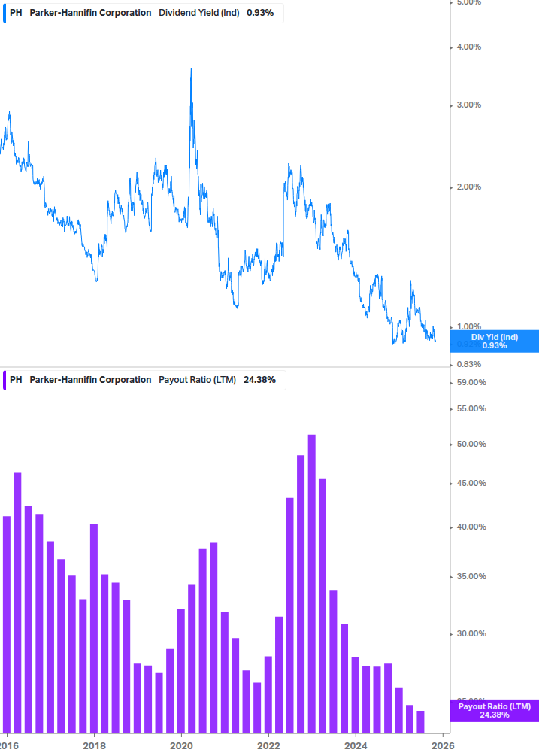Click the last payout ratio bar in 2025
The height and width of the screenshot is (756, 539).
[x=420, y=721]
